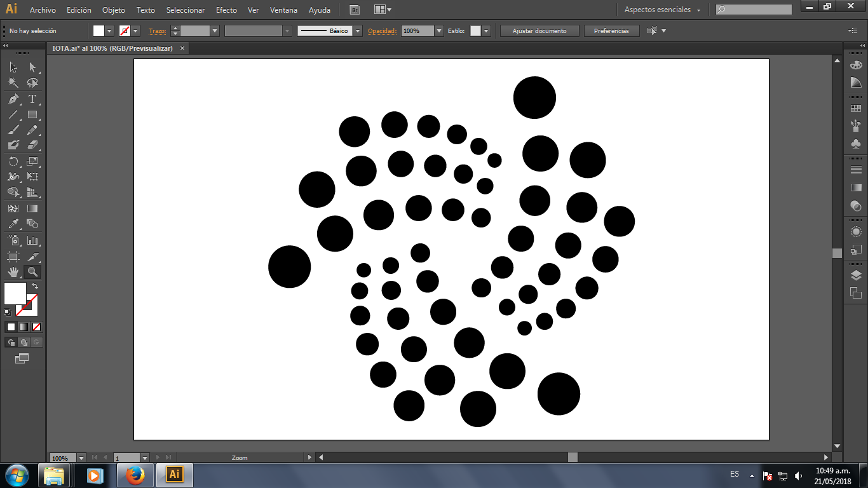
Task: Open the Estilo graphic style dropdown
Action: tap(486, 30)
